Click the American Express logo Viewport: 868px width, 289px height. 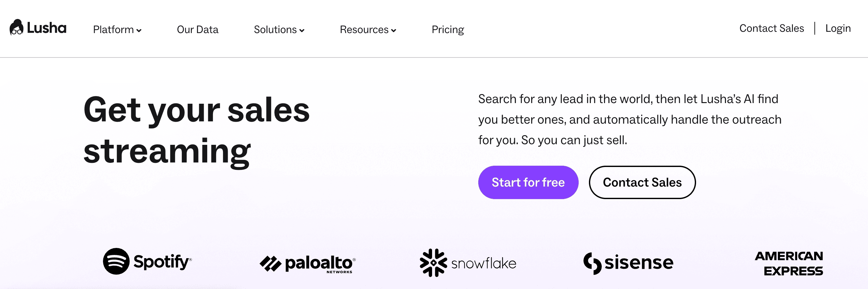click(789, 263)
